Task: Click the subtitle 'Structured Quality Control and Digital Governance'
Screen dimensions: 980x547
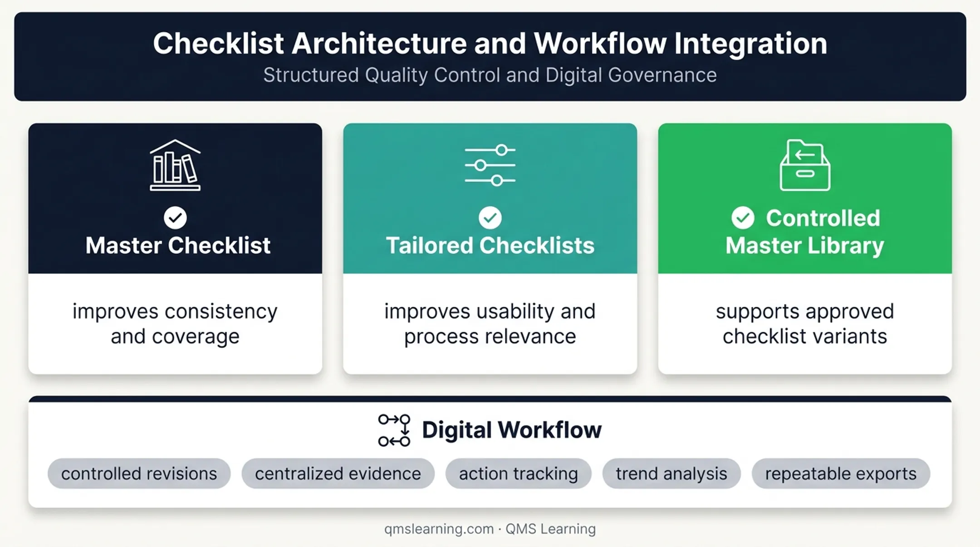Action: [x=490, y=75]
